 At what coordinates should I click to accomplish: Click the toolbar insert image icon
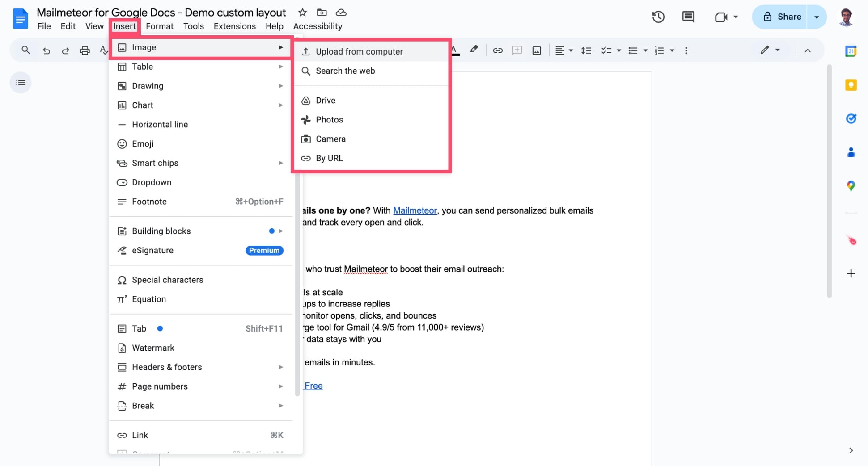(x=537, y=50)
